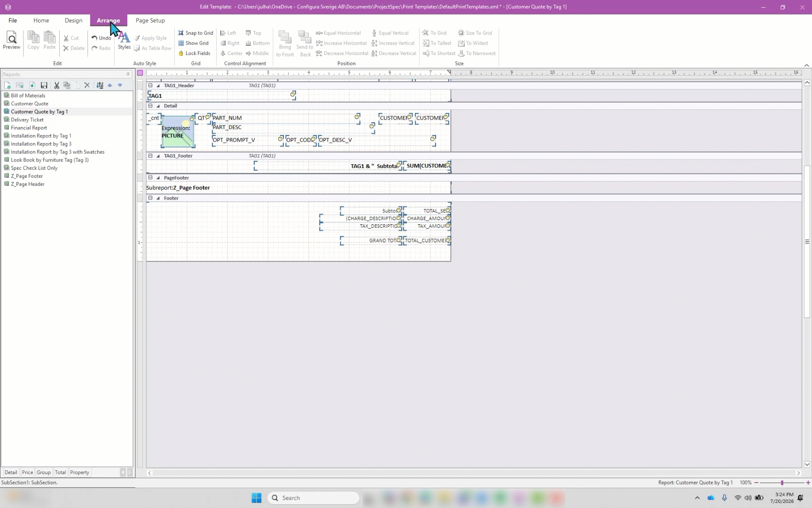Click the Redo button
812x508 pixels.
pos(101,48)
